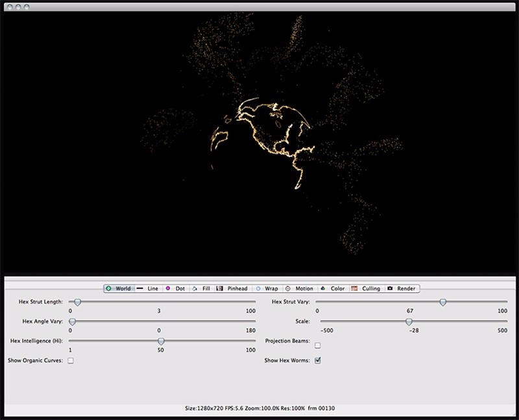Click the Wrap circle icon
519x420 pixels.
tap(258, 288)
